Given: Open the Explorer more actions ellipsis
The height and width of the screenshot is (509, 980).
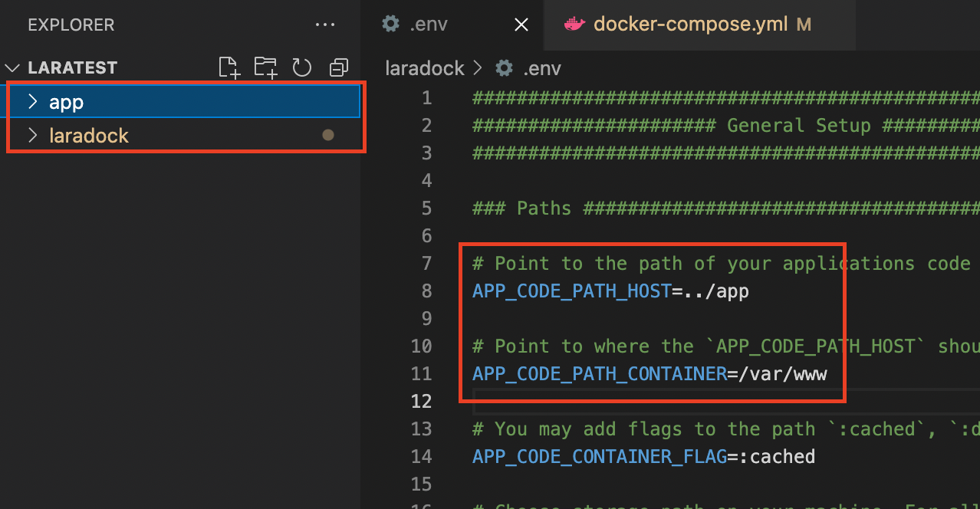Looking at the screenshot, I should click(325, 25).
